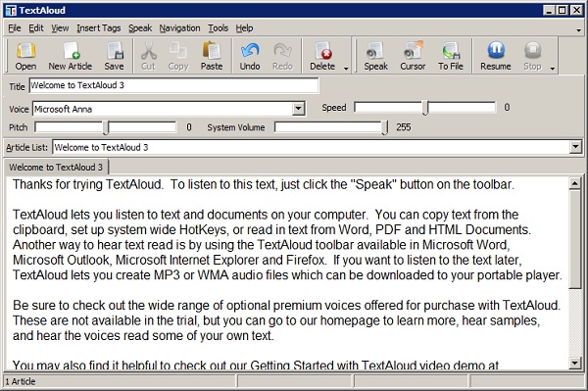
Task: Open the arrow next to Delete
Action: tap(346, 69)
